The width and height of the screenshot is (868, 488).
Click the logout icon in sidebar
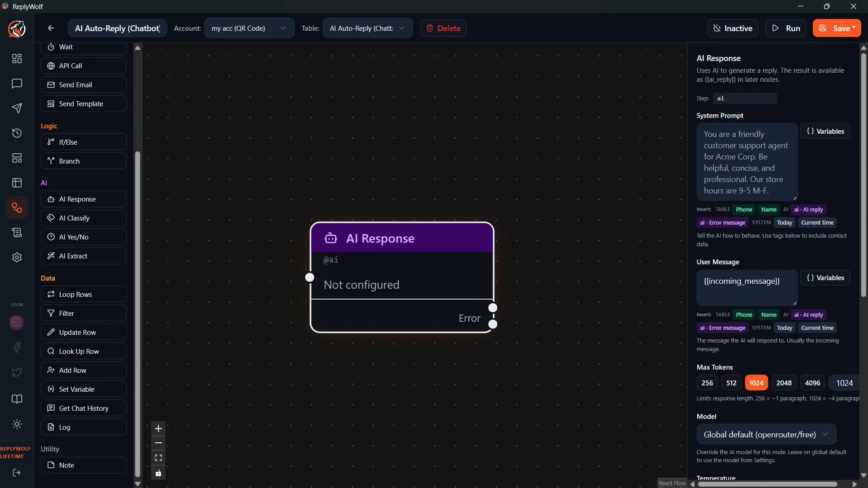[x=17, y=473]
